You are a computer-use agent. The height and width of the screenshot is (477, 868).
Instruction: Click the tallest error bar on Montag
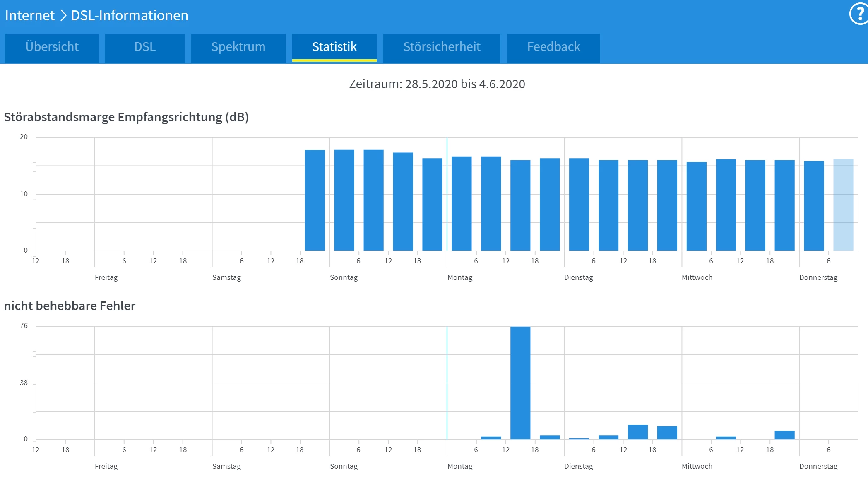[x=520, y=383]
